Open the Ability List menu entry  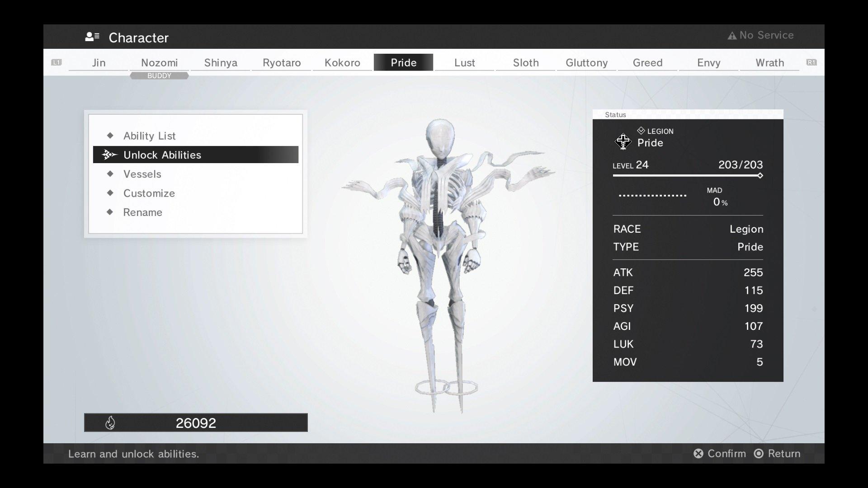[149, 136]
